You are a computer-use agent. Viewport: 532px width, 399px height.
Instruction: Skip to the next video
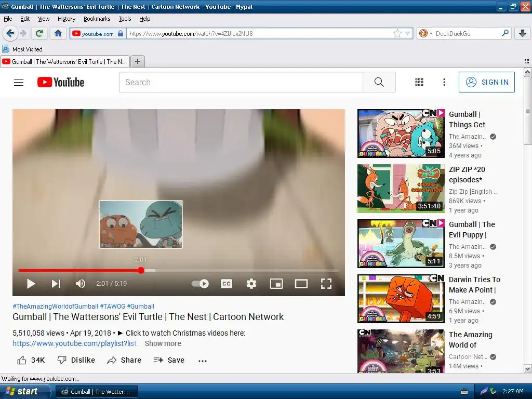tap(56, 284)
